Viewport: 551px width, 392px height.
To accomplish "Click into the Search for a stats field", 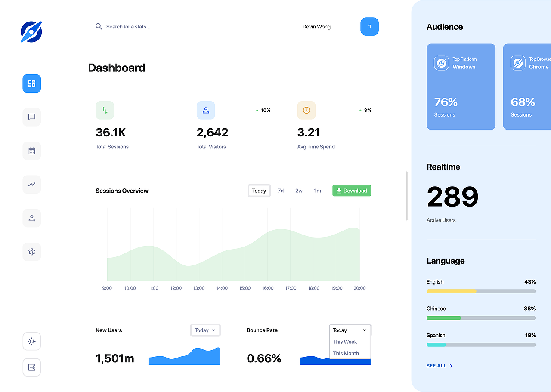I will (x=128, y=27).
